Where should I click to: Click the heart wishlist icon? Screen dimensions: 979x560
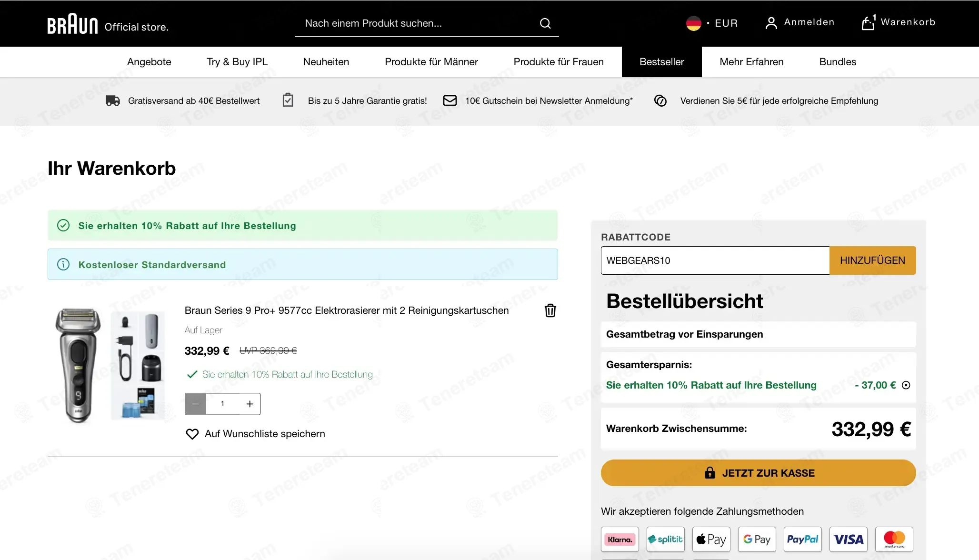pos(192,434)
